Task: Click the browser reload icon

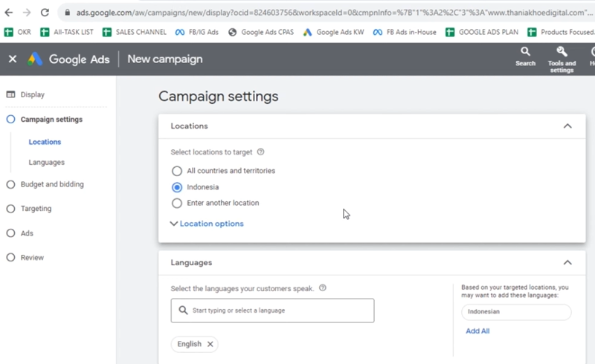Action: coord(45,13)
